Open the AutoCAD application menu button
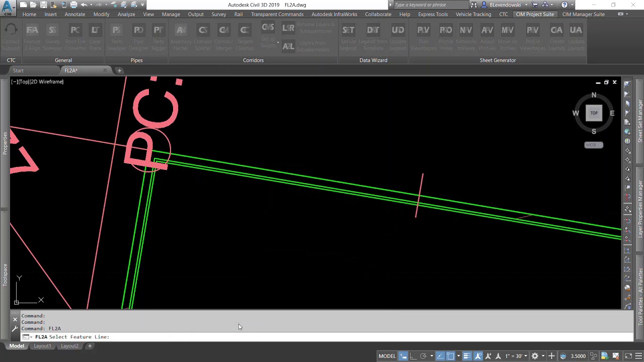644x362 pixels. [x=8, y=8]
